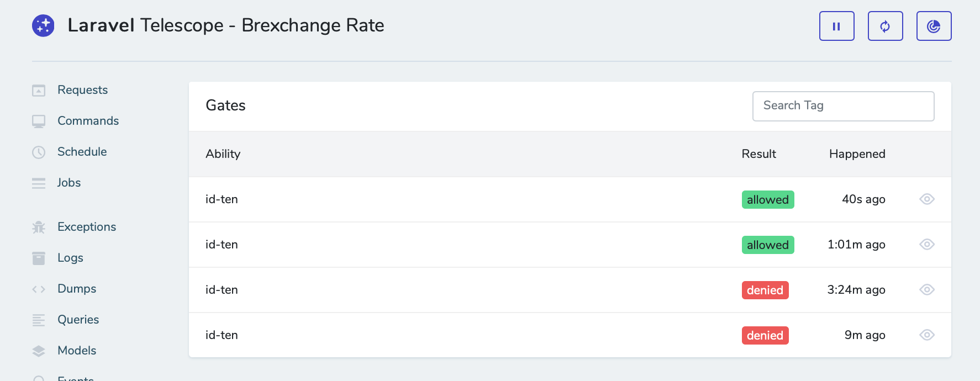View details of 3:24m ago denied entry
Image resolution: width=980 pixels, height=381 pixels.
[x=926, y=290]
